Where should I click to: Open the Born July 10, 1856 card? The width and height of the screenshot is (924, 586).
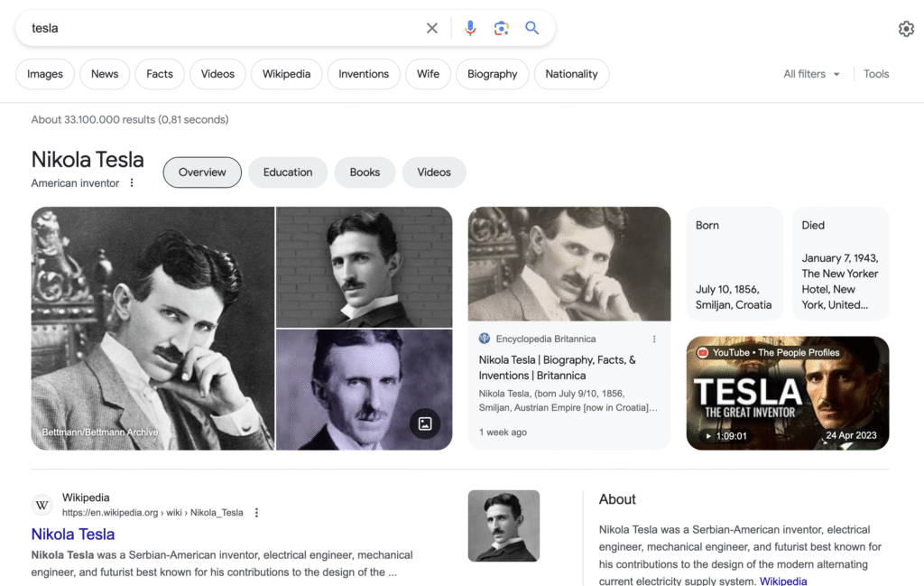tap(735, 265)
